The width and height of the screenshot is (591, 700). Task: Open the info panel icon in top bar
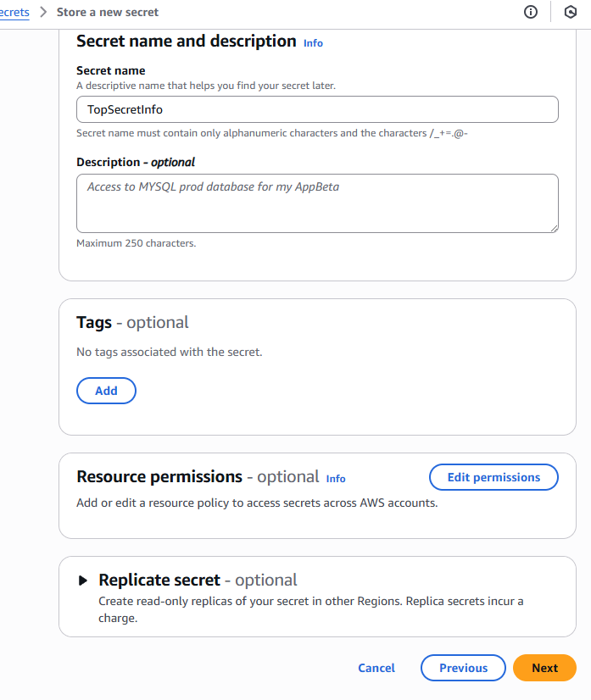pyautogui.click(x=530, y=12)
